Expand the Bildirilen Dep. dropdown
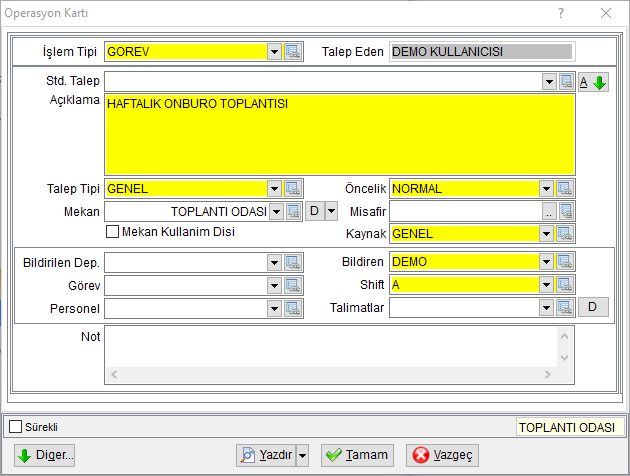This screenshot has height=476, width=630. tap(274, 263)
